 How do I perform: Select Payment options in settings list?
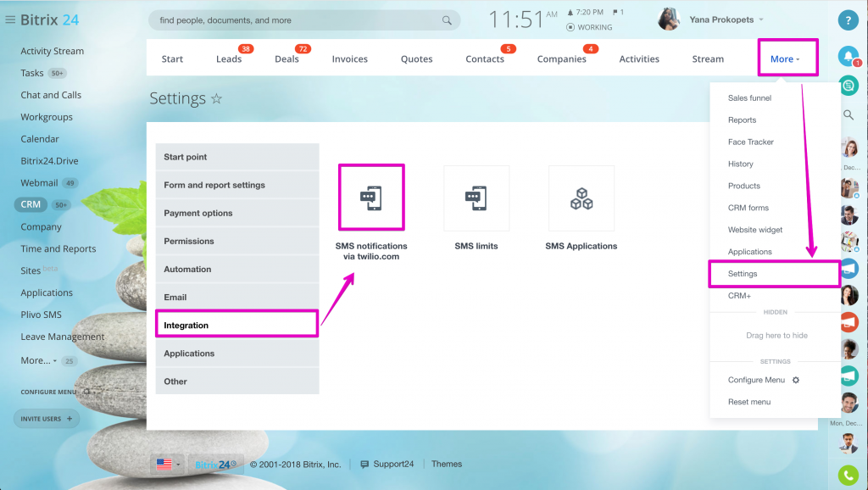237,213
